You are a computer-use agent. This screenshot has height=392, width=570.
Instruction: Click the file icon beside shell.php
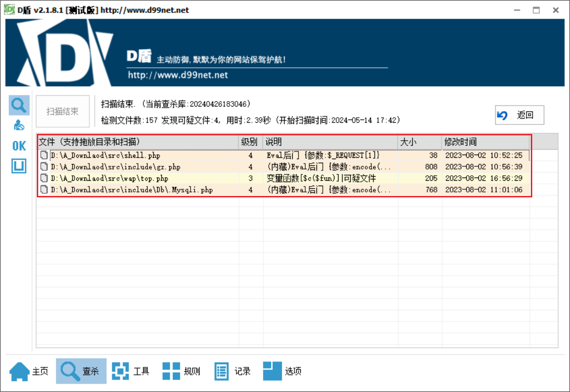click(44, 156)
